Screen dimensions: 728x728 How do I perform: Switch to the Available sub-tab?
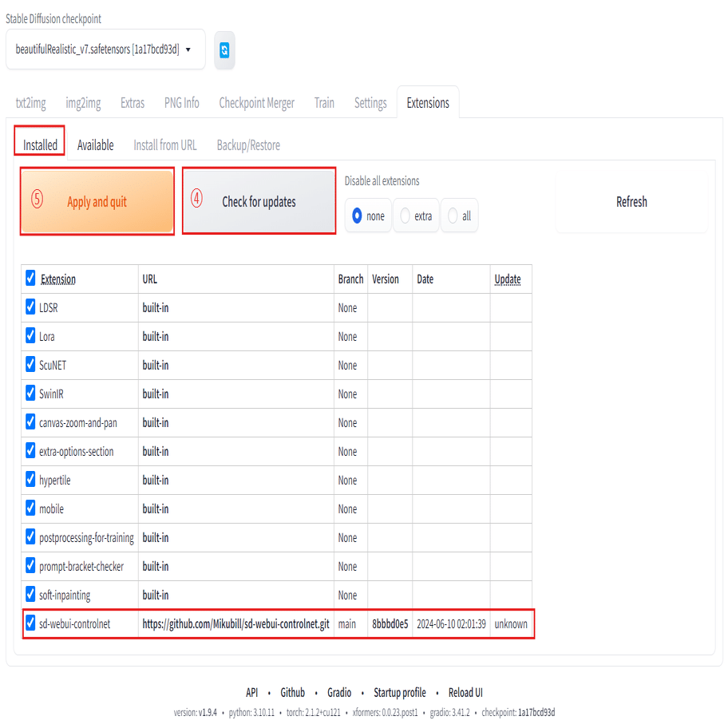(95, 145)
